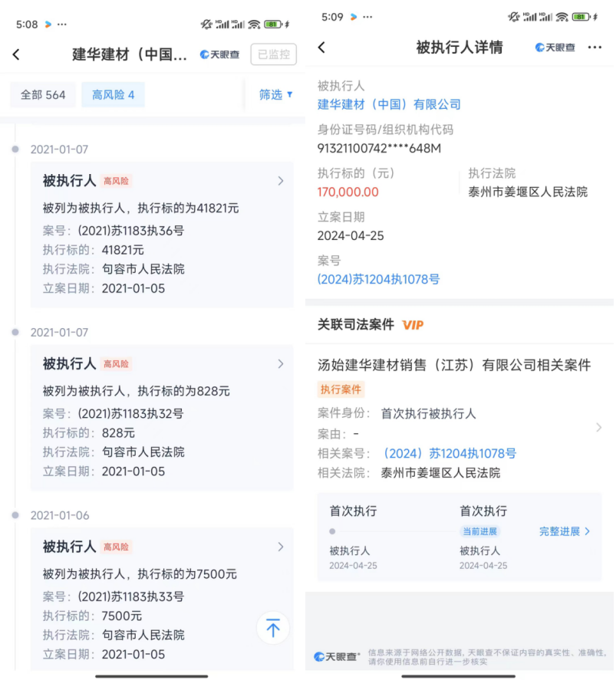
Task: Tap the 当前进展 marker on progress timeline
Action: click(x=479, y=531)
